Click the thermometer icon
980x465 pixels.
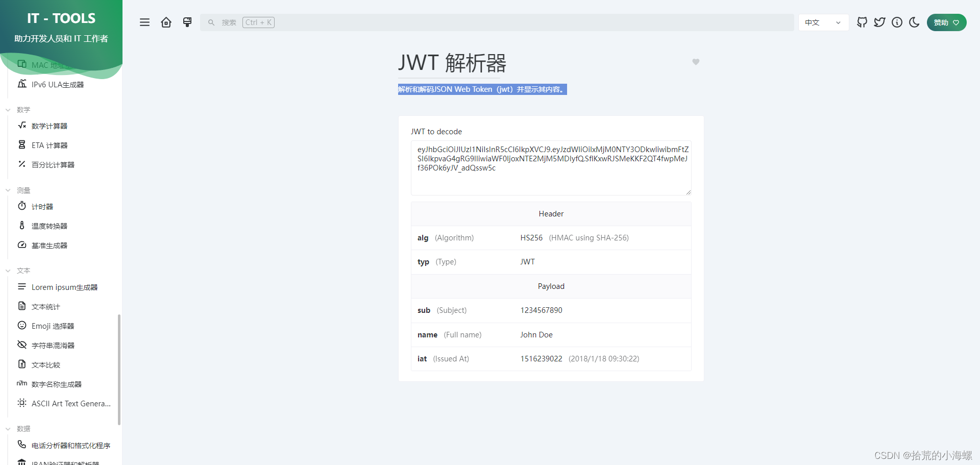point(22,225)
